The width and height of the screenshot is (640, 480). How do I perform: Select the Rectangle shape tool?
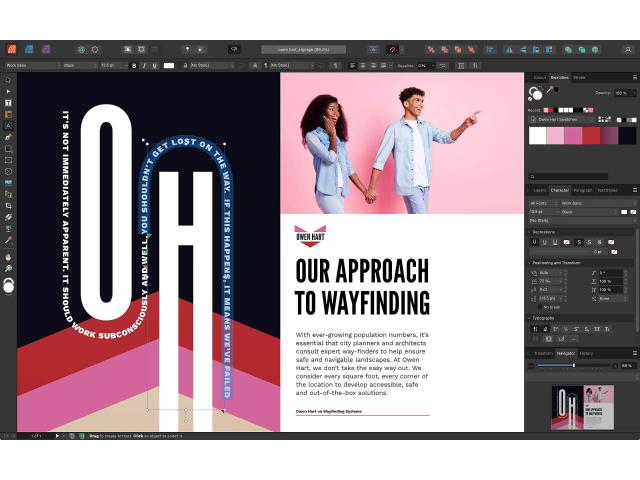8,160
